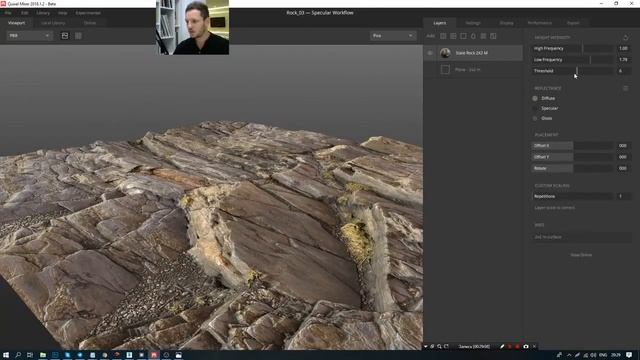Open the Help menu
Screen dimensions: 640x360
(x=62, y=13)
